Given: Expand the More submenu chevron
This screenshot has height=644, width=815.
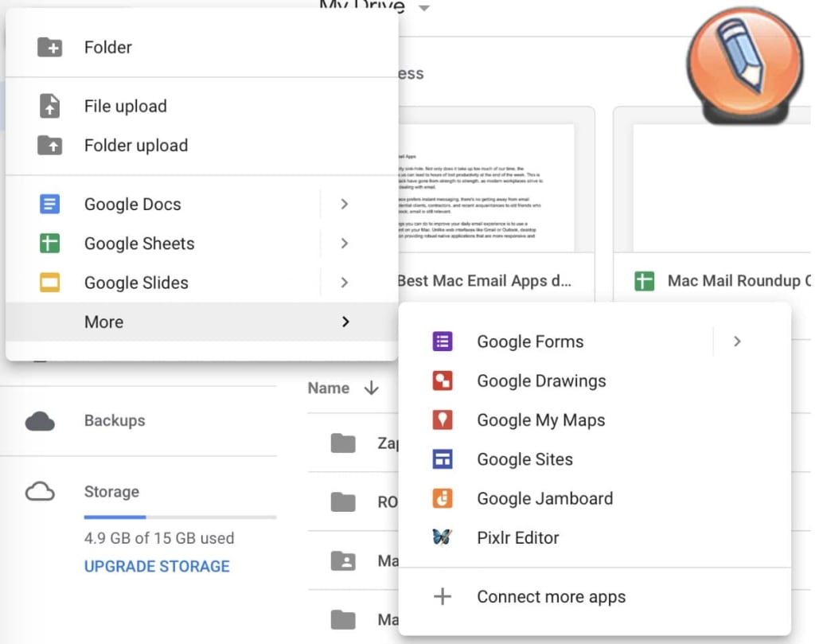Looking at the screenshot, I should pos(345,322).
